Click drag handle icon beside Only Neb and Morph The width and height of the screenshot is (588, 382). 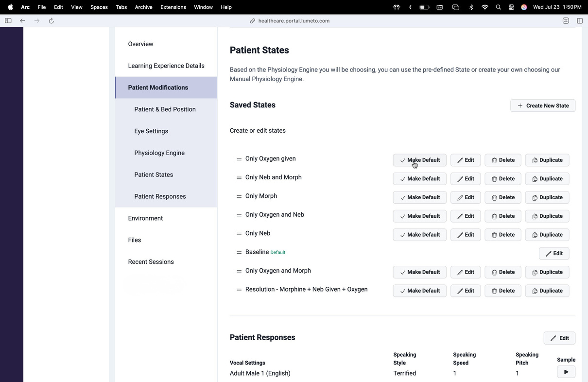pos(239,178)
